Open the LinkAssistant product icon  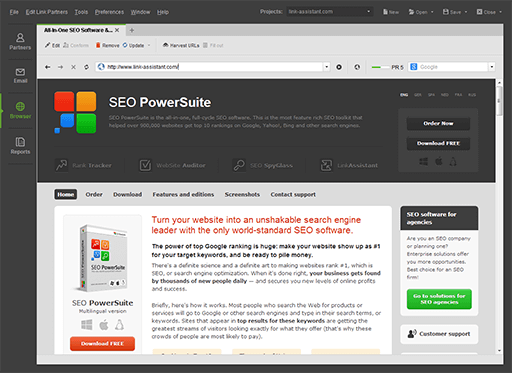point(326,165)
